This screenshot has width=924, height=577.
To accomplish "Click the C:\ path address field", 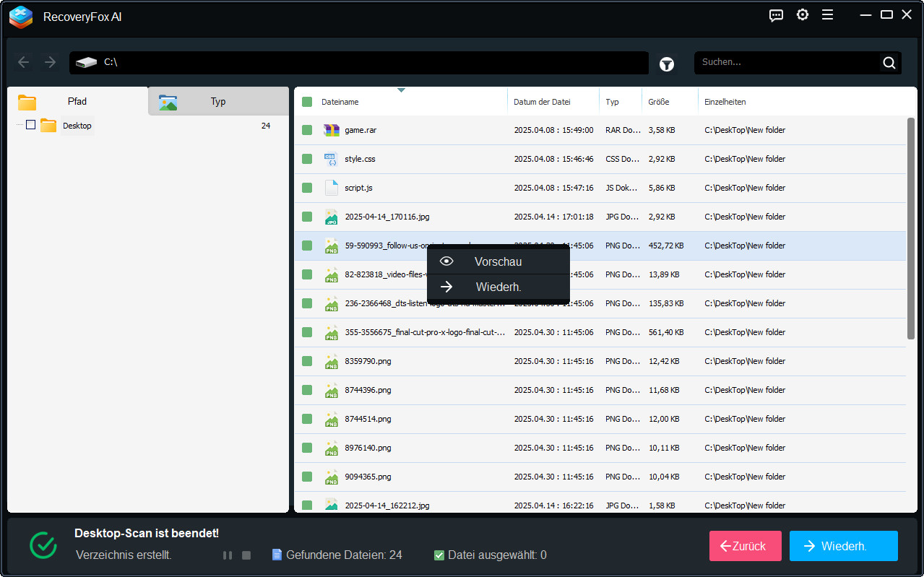I will coord(359,63).
